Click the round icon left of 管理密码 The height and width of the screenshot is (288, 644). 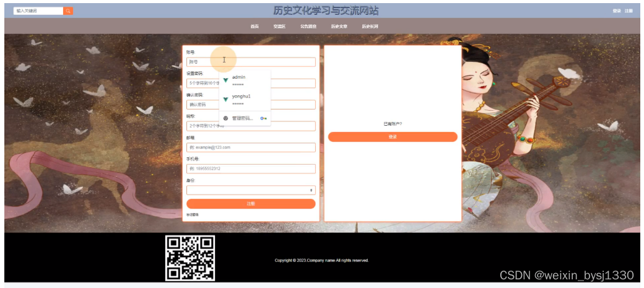(225, 118)
